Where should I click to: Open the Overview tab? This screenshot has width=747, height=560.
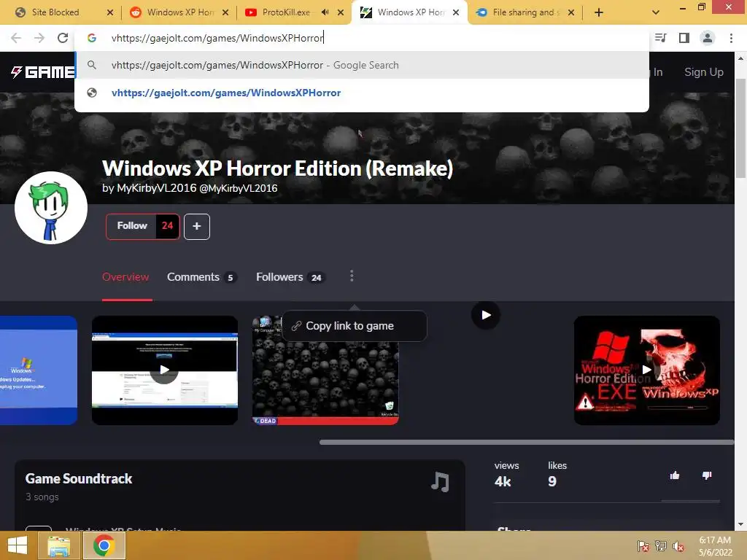[125, 277]
